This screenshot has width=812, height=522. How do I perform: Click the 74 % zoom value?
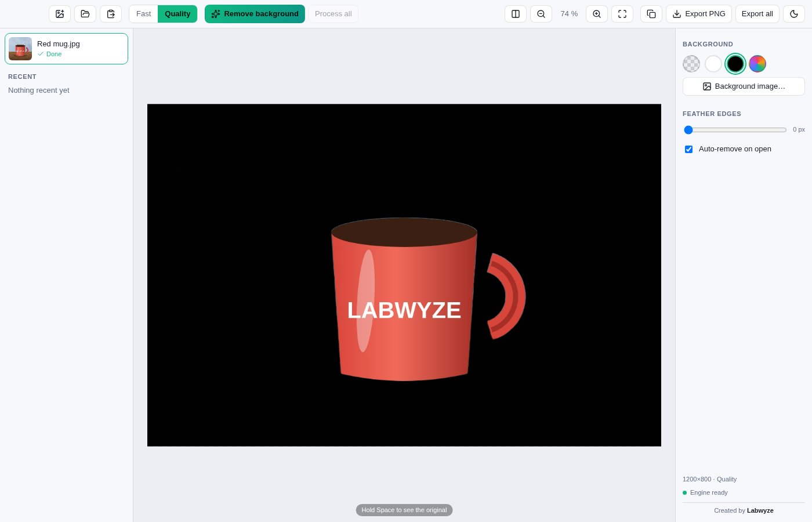pyautogui.click(x=569, y=14)
